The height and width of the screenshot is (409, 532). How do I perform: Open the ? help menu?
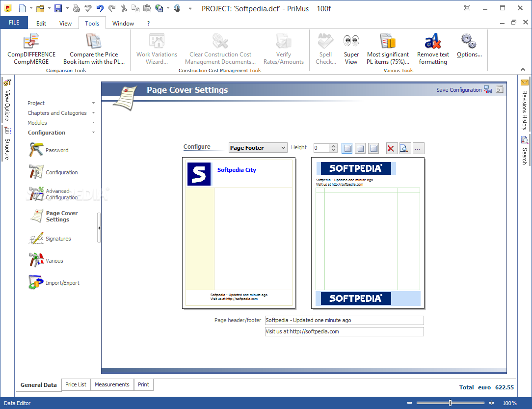(x=148, y=24)
